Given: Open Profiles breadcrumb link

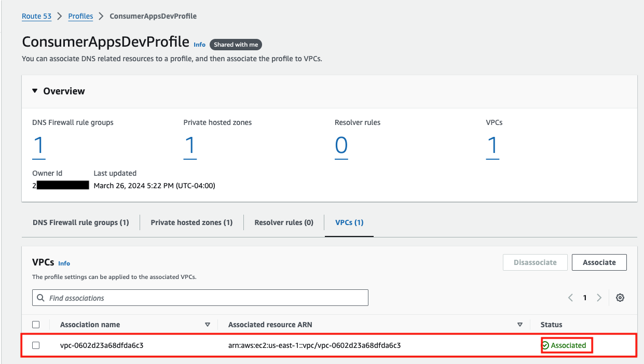Looking at the screenshot, I should (x=80, y=16).
